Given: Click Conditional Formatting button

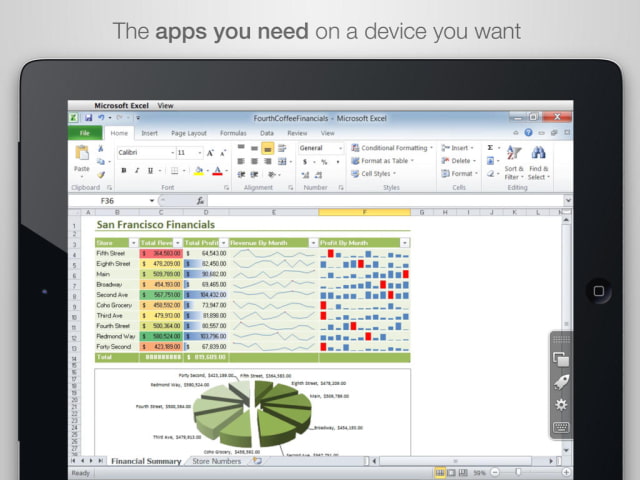Looking at the screenshot, I should (x=392, y=148).
